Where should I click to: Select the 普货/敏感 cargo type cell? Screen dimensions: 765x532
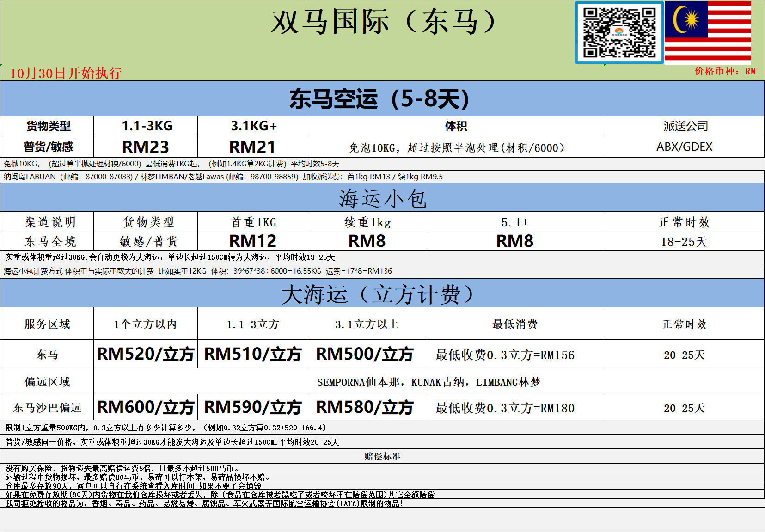click(x=48, y=147)
